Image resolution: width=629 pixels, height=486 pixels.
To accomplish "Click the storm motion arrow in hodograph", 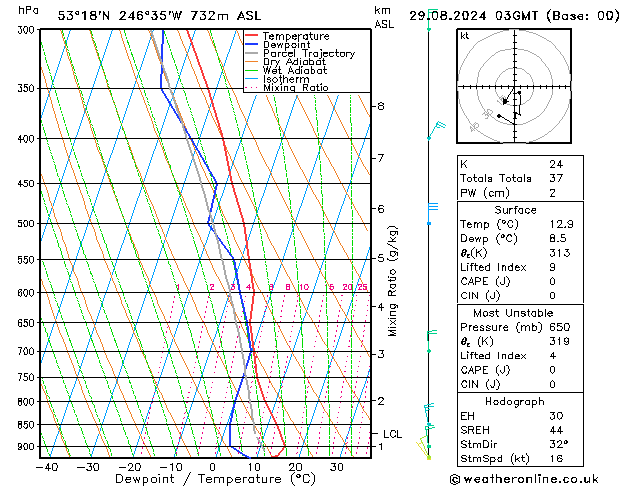I will click(x=508, y=97).
